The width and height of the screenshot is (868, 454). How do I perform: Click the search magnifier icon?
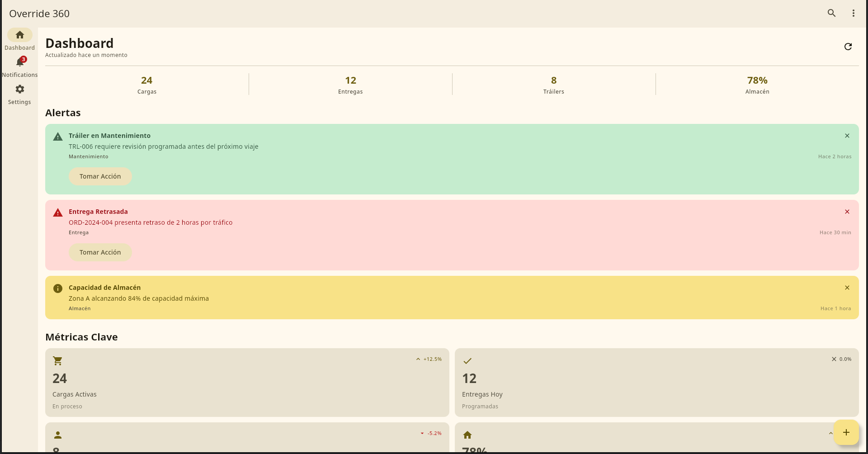pyautogui.click(x=831, y=13)
